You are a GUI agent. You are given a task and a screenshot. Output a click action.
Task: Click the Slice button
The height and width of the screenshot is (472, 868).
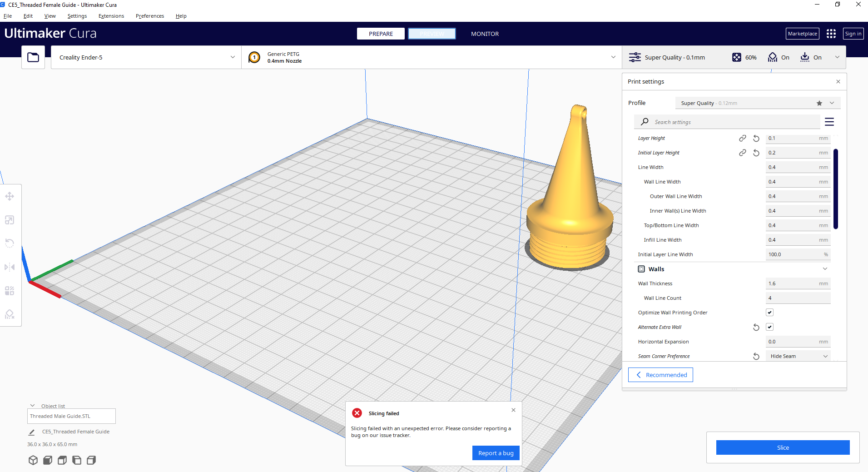(782, 447)
